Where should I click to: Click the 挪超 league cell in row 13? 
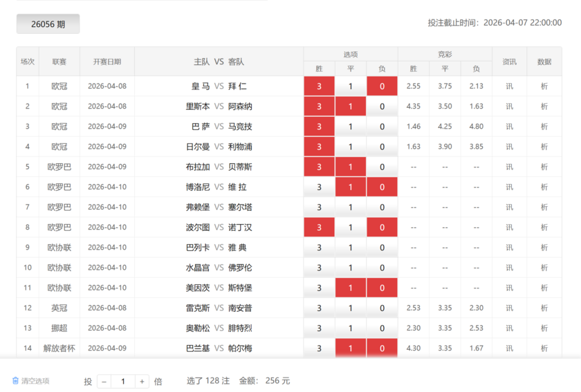click(59, 328)
